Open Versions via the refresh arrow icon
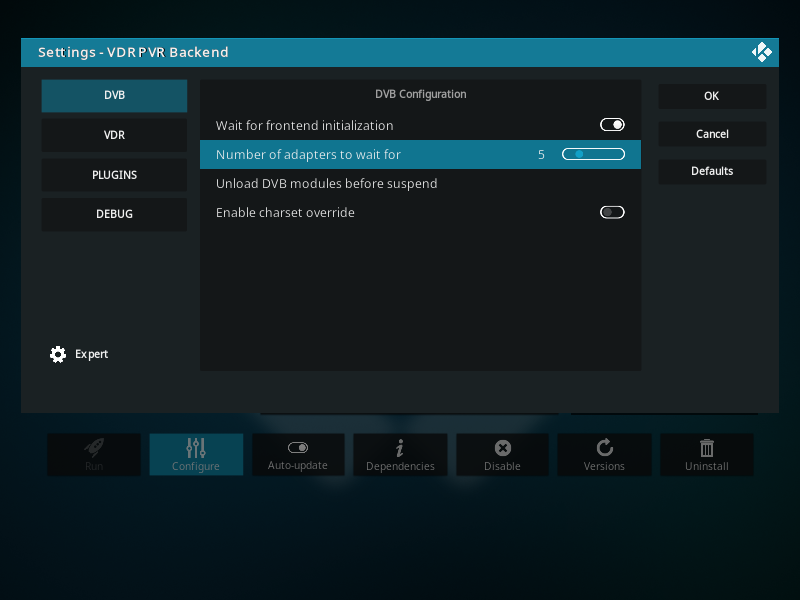800x600 pixels. point(604,447)
